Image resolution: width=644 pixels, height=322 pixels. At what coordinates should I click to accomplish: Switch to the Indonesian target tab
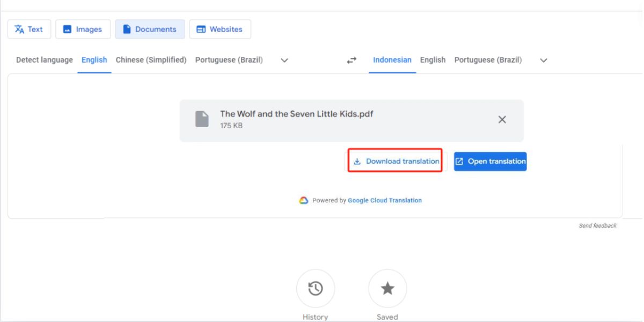[392, 60]
